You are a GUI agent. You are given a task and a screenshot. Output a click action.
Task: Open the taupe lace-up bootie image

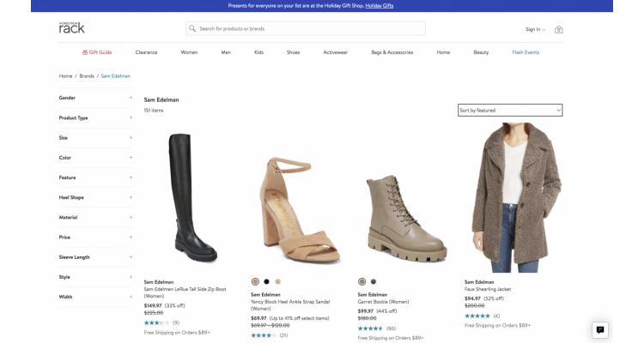click(x=407, y=219)
